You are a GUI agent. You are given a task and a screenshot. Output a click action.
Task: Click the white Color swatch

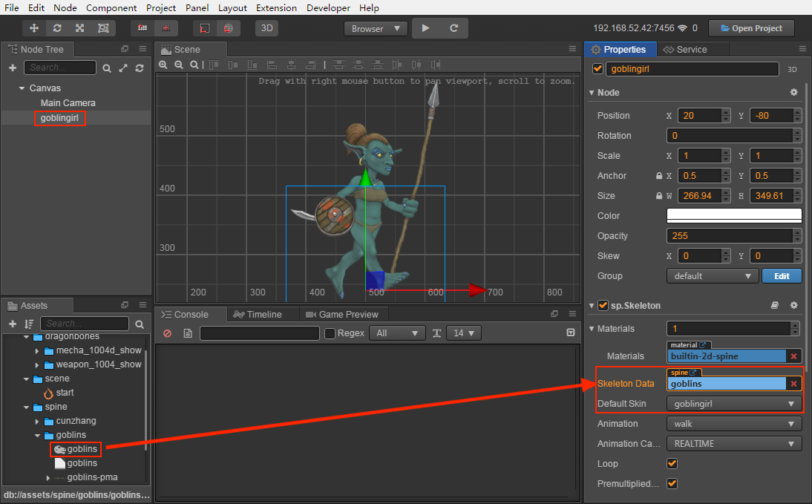(x=734, y=215)
